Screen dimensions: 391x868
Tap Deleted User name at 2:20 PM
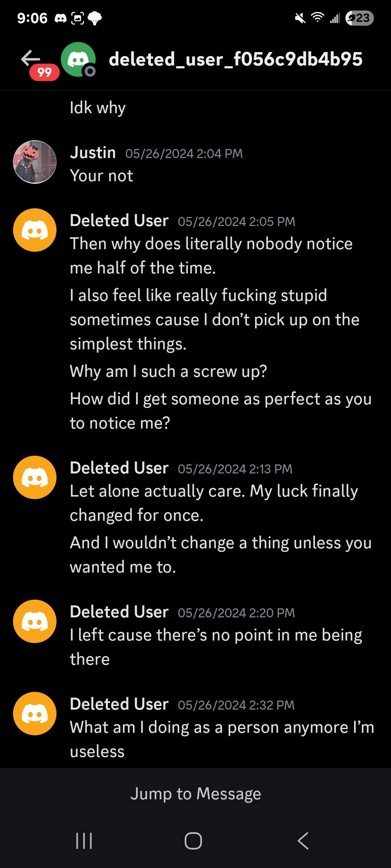coord(119,612)
